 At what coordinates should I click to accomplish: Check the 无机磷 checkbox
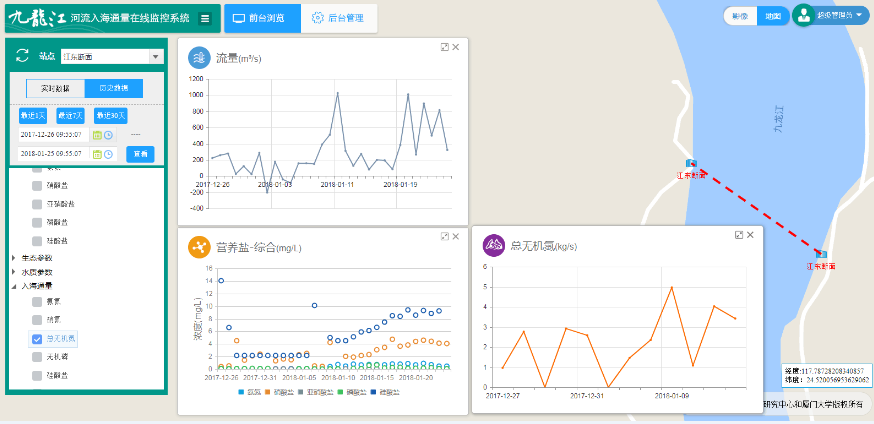point(37,356)
